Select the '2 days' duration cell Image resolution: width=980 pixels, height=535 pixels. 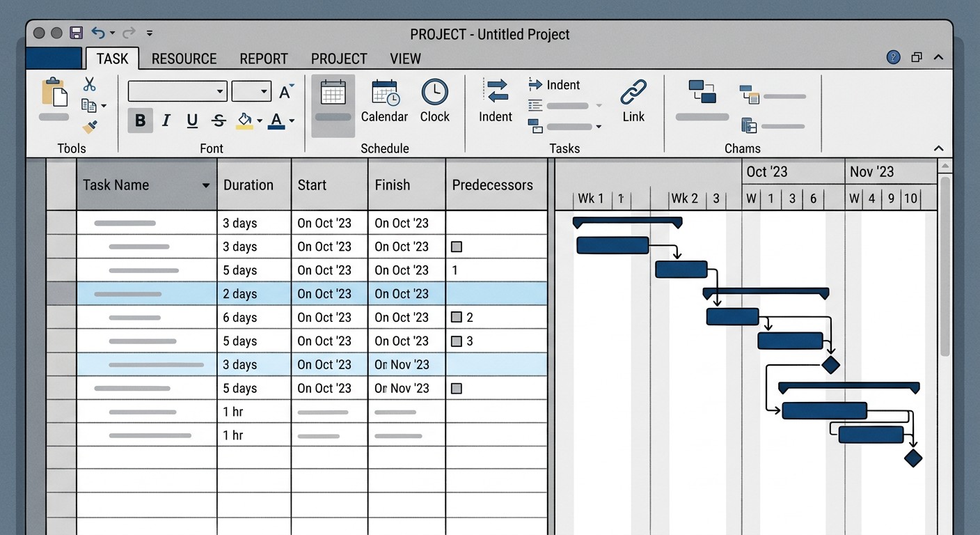254,294
